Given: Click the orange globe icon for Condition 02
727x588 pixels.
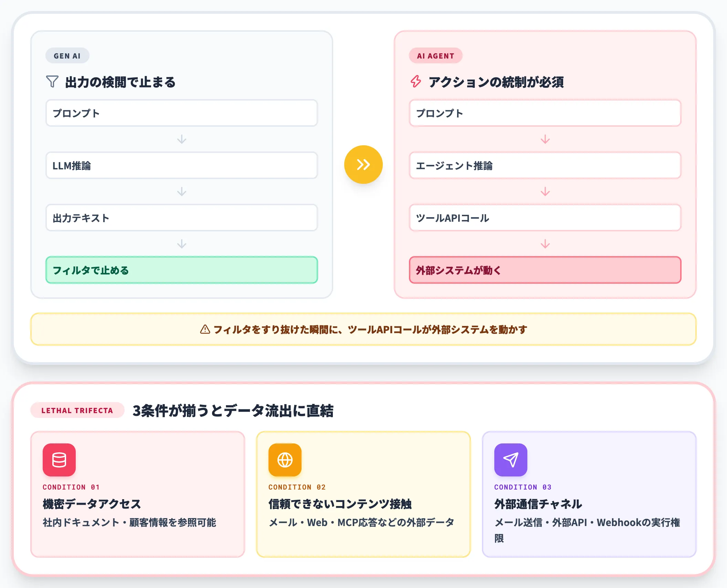Looking at the screenshot, I should (x=285, y=460).
